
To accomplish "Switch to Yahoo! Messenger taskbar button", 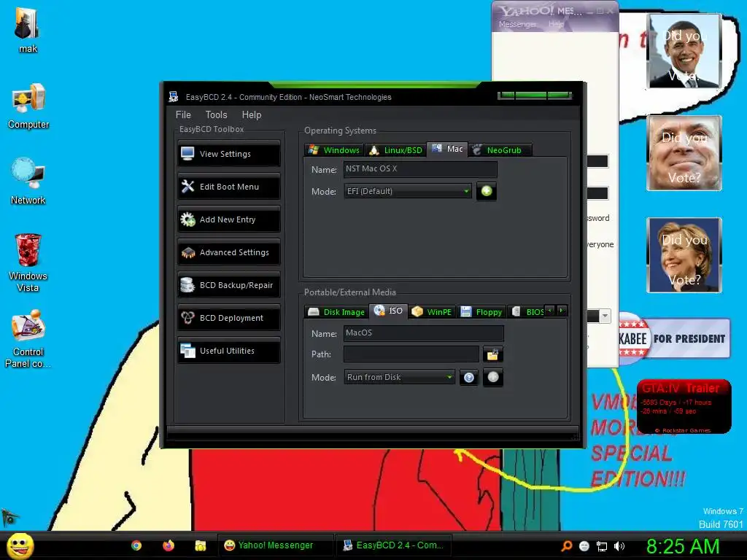I will pyautogui.click(x=275, y=545).
